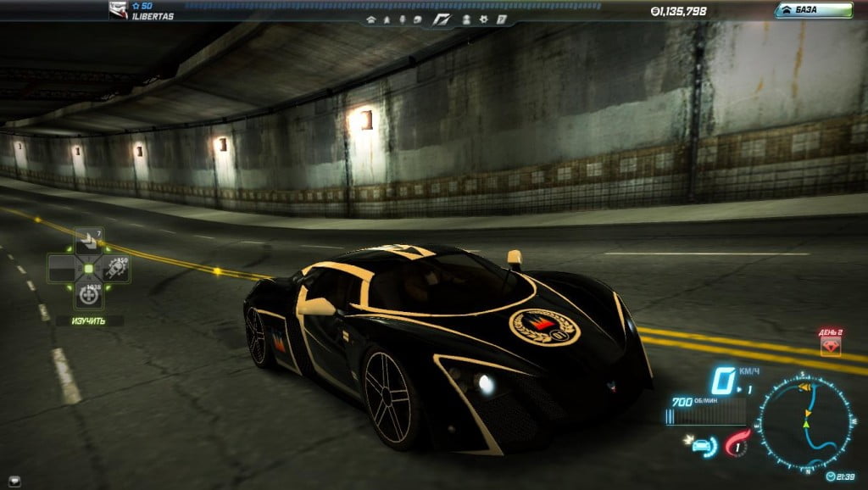Image resolution: width=868 pixels, height=490 pixels.
Task: Open the ДЕНЬ 2 gem reward icon
Action: tap(831, 347)
